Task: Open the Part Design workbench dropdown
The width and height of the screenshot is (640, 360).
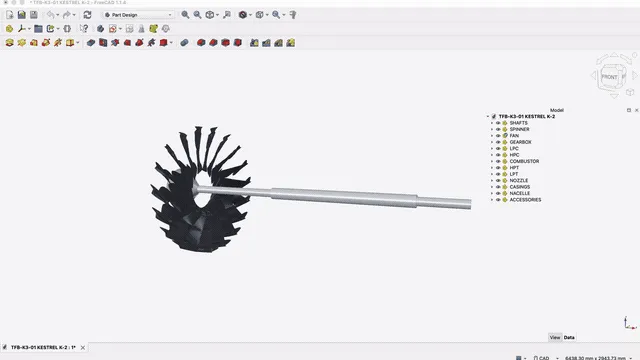Action: tap(138, 15)
